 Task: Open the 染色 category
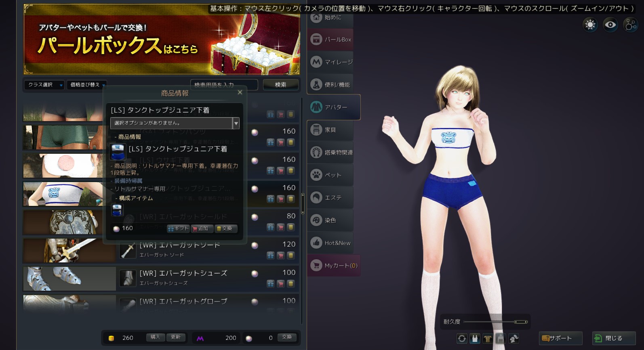point(330,220)
